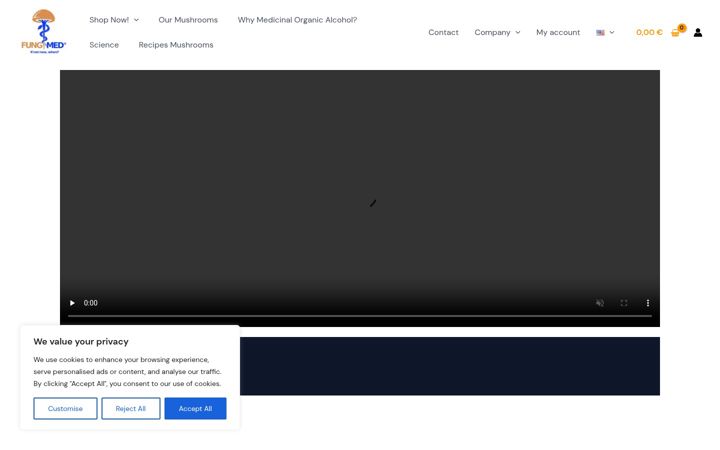Open Why Medicinal Organic Alcohol? page
Image resolution: width=720 pixels, height=450 pixels.
click(297, 20)
